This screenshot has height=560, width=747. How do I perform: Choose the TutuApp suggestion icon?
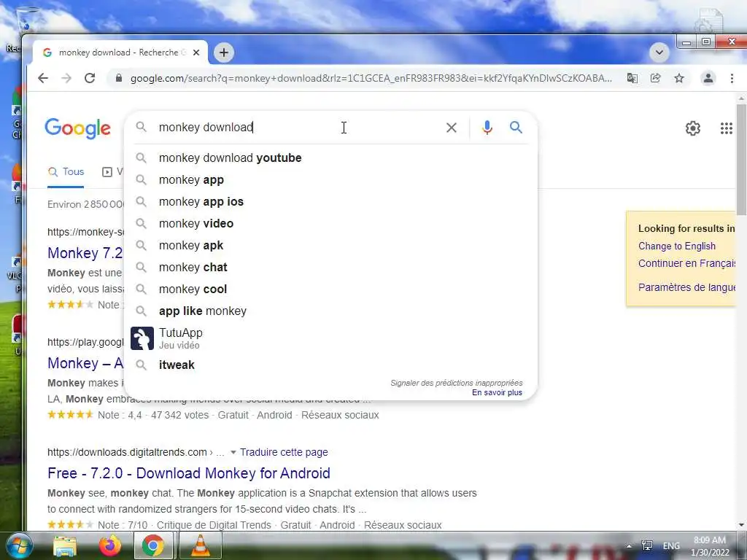(142, 338)
